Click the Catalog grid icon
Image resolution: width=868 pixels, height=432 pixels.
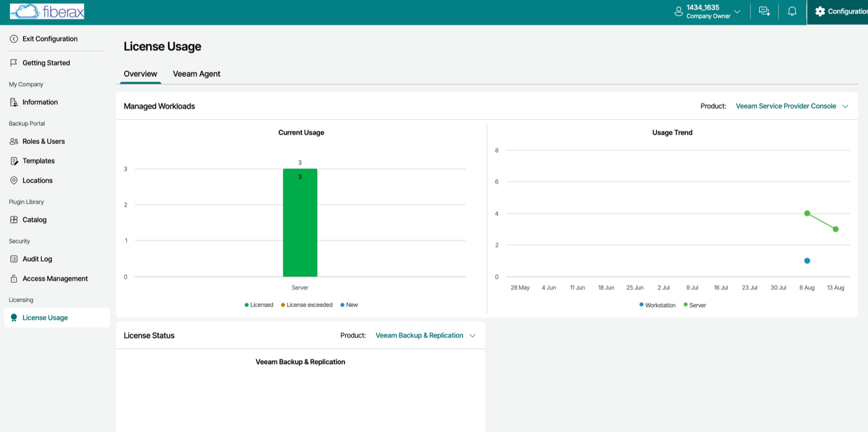coord(14,220)
